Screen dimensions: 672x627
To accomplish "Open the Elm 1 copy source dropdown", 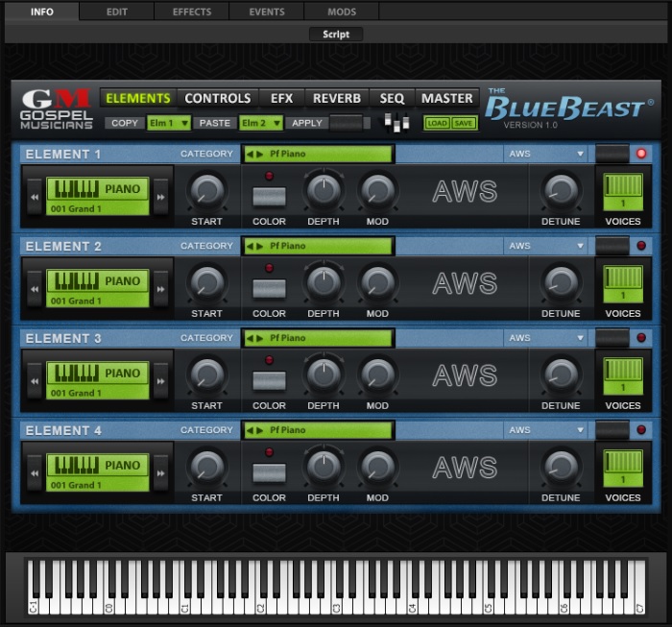I will pyautogui.click(x=168, y=124).
